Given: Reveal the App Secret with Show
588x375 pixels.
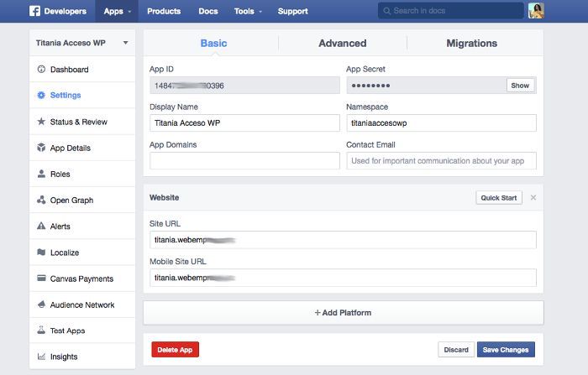Looking at the screenshot, I should [520, 86].
